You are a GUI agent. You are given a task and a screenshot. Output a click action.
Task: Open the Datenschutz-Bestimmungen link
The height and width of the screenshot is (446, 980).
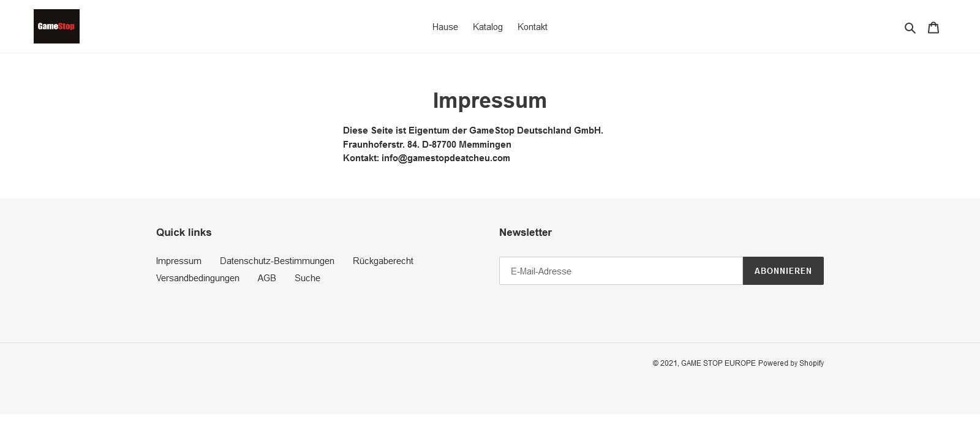pyautogui.click(x=277, y=261)
